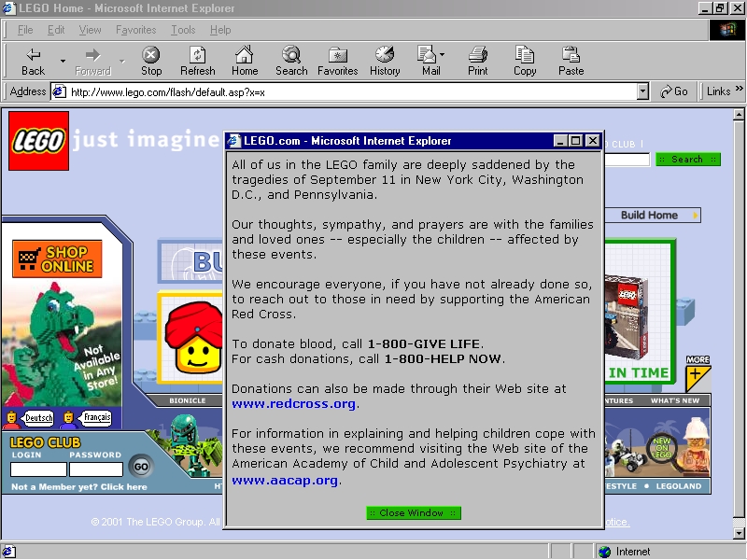Open the LEGOLAND link
This screenshot has width=747, height=560.
coord(679,486)
